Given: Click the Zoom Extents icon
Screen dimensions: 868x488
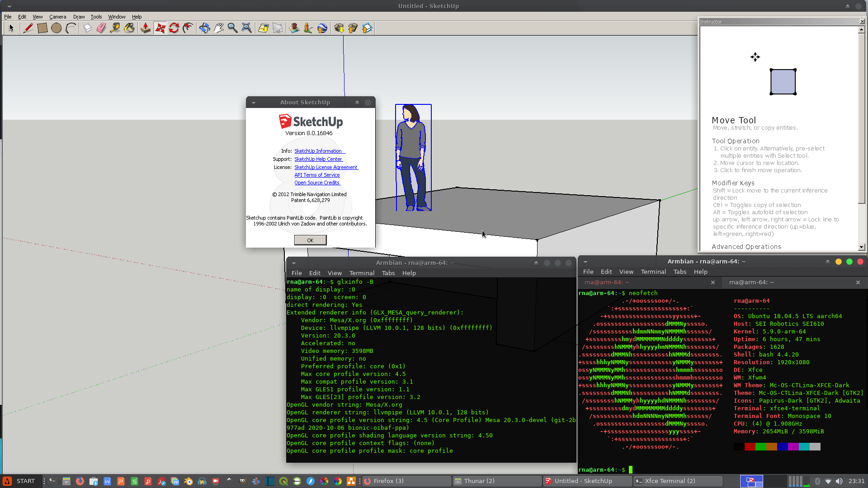Looking at the screenshot, I should 246,28.
